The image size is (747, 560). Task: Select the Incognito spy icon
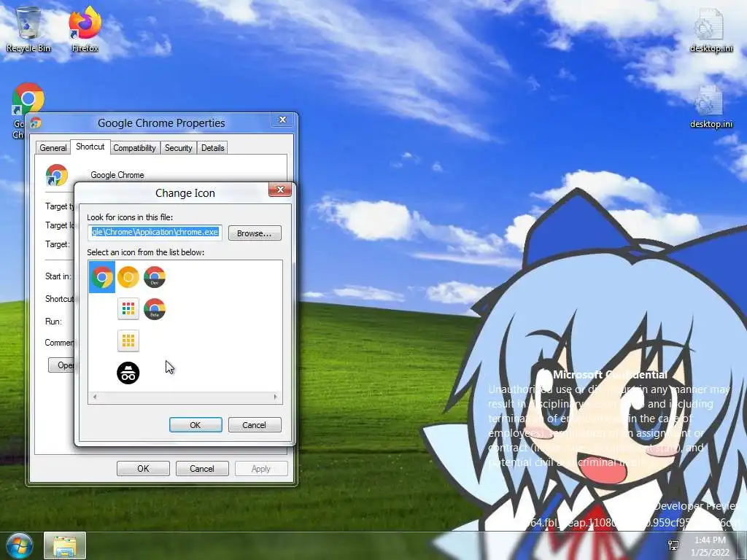click(x=128, y=373)
